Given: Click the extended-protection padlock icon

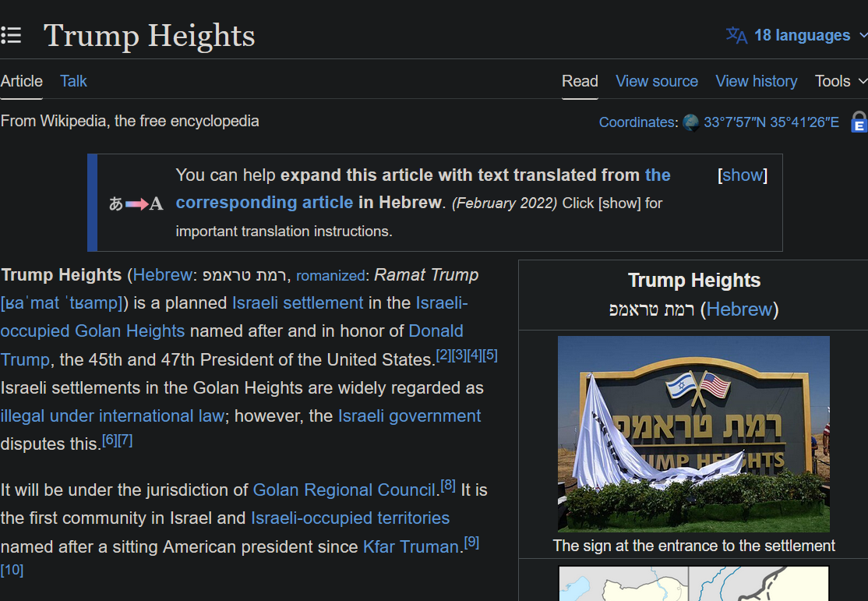Looking at the screenshot, I should click(x=859, y=122).
